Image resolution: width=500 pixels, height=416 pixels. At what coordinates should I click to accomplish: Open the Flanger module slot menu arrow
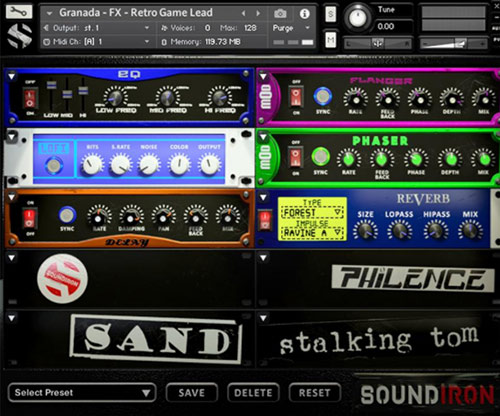[x=263, y=76]
